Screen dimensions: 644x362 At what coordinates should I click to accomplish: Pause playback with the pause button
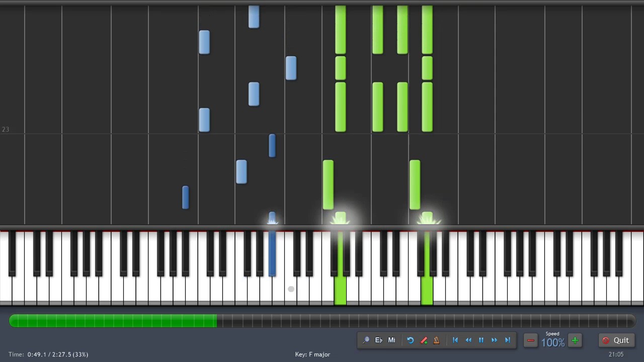click(x=481, y=340)
